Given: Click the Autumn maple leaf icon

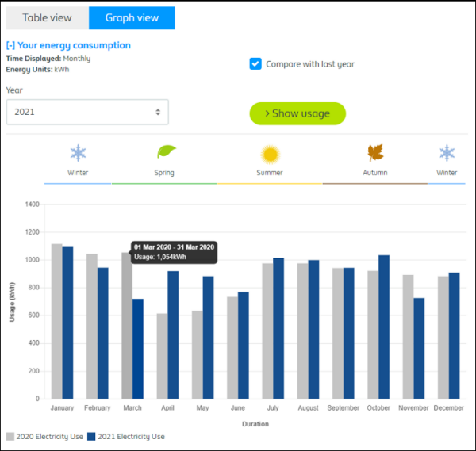Looking at the screenshot, I should click(x=375, y=153).
